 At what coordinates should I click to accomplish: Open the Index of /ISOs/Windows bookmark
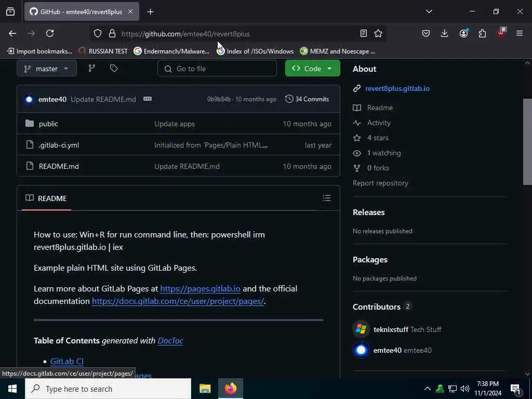coord(255,51)
